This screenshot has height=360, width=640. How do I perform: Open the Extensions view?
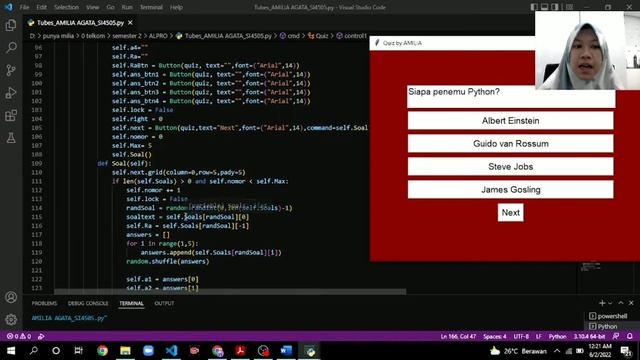(11, 116)
